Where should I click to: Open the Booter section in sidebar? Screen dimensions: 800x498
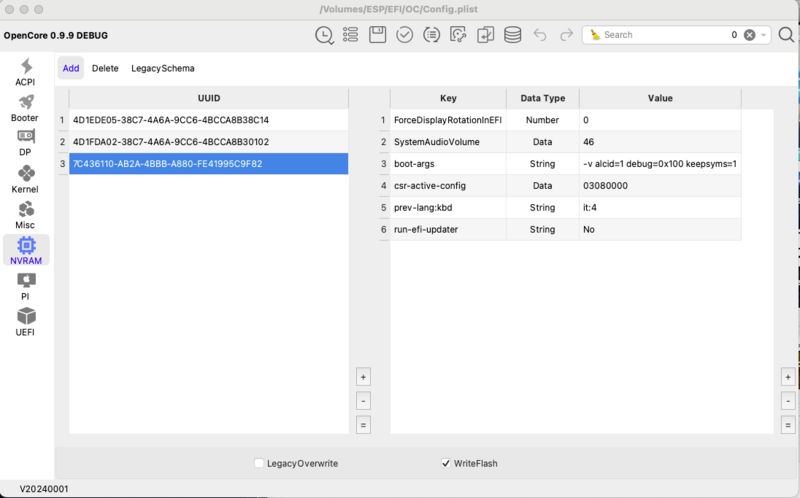pyautogui.click(x=25, y=107)
